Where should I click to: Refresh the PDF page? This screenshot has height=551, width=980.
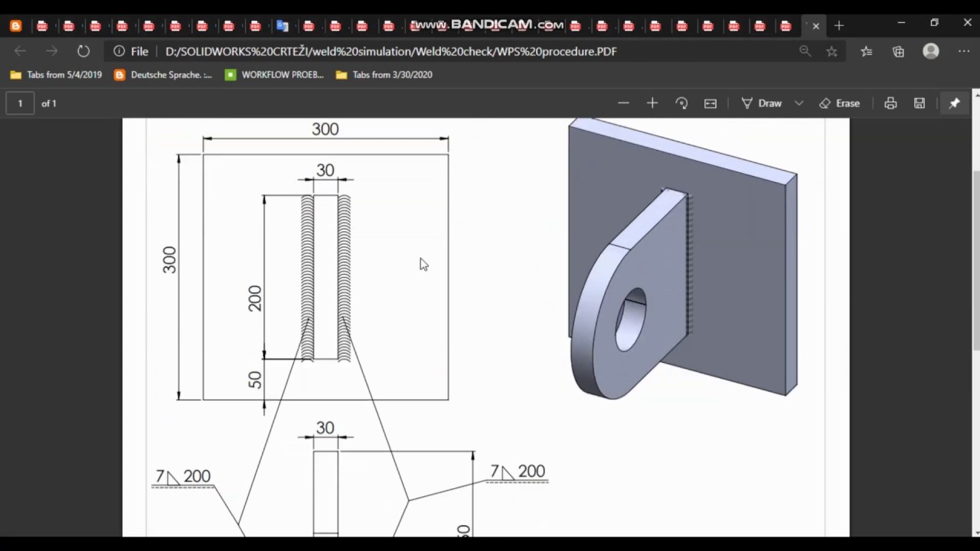click(83, 51)
